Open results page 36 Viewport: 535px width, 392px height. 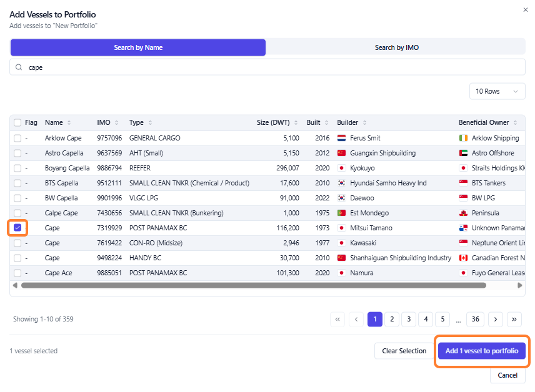click(x=475, y=320)
